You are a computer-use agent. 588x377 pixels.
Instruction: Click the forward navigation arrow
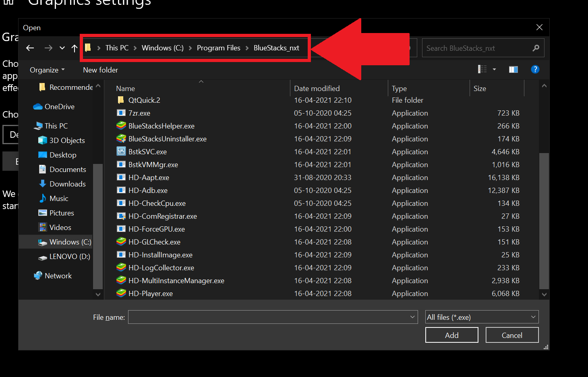(x=48, y=48)
